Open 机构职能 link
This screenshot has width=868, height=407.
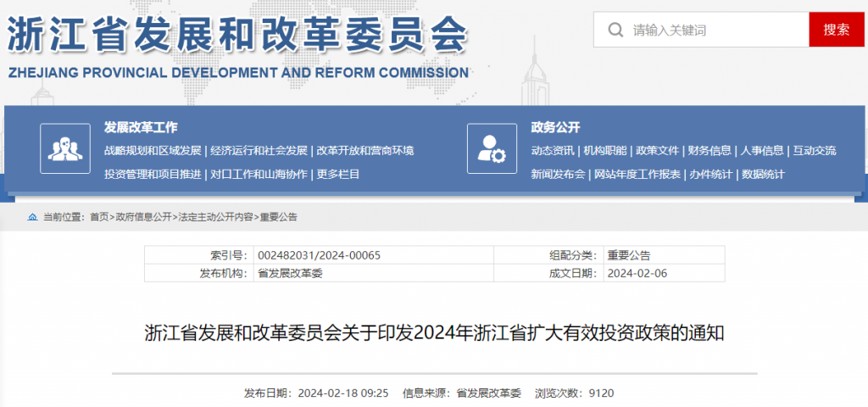click(x=605, y=151)
